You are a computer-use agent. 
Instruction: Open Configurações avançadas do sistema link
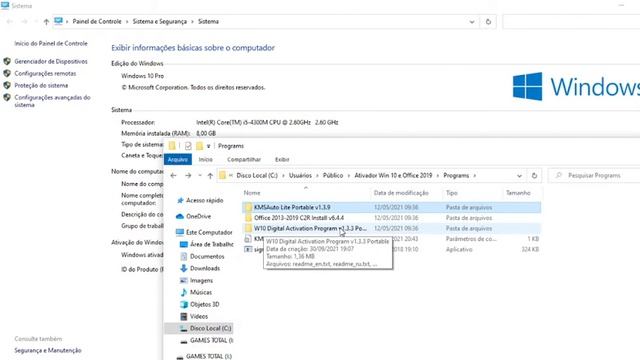52,101
